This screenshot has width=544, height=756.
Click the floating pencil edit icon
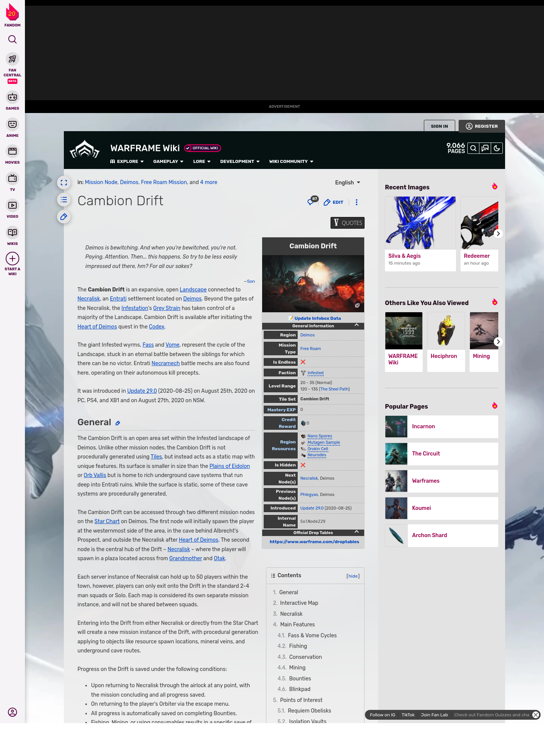pos(64,217)
